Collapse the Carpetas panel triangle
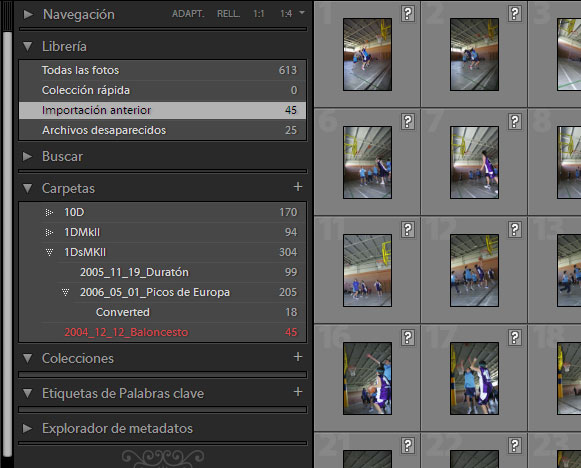The image size is (581, 468). (x=27, y=189)
